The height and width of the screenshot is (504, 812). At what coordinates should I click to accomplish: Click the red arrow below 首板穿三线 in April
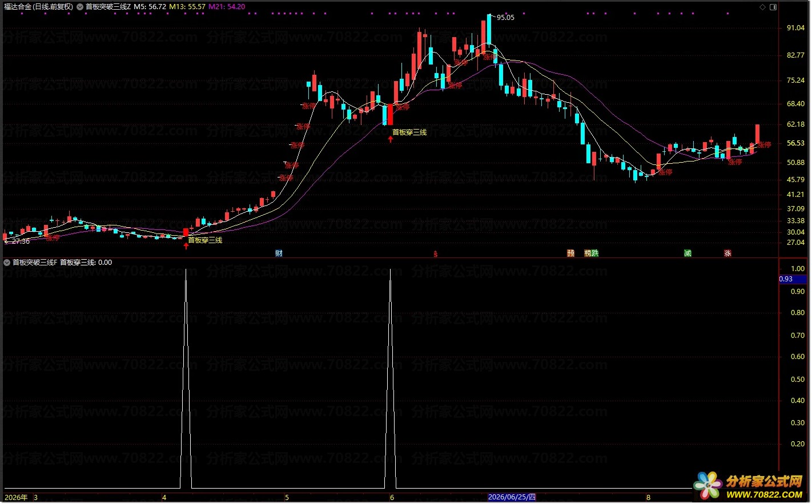point(186,246)
